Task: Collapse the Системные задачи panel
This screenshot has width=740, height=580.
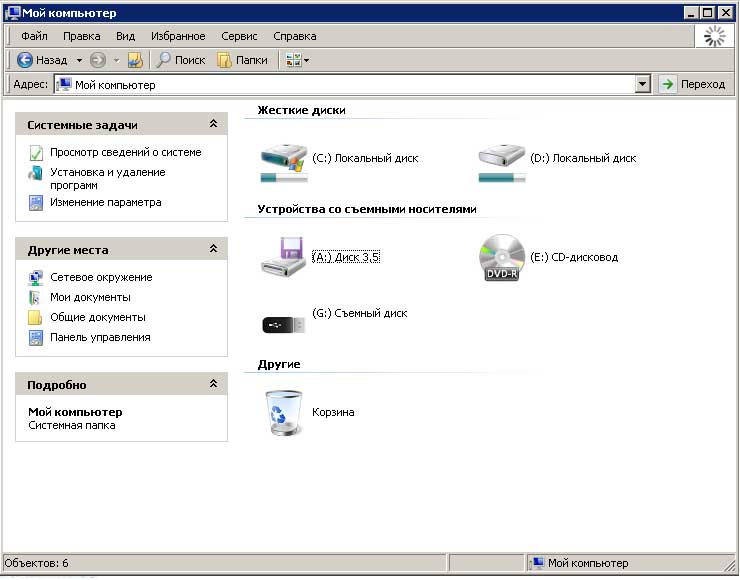Action: (213, 125)
